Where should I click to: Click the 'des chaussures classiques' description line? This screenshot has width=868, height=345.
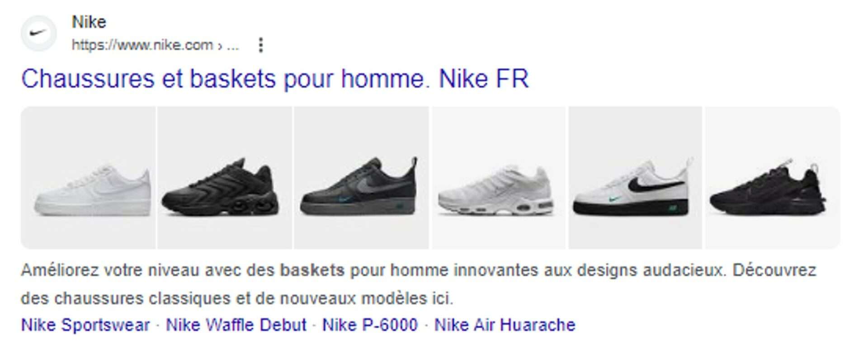tap(237, 298)
